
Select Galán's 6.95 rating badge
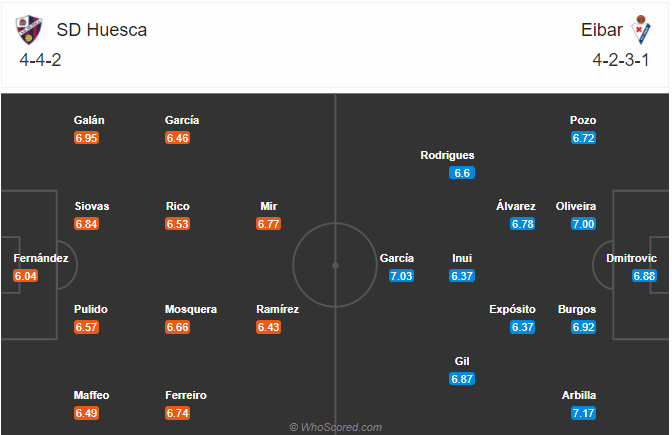pyautogui.click(x=86, y=138)
